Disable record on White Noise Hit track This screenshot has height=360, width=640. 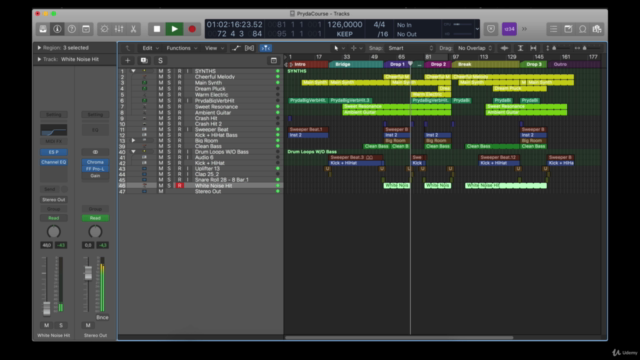pos(179,185)
